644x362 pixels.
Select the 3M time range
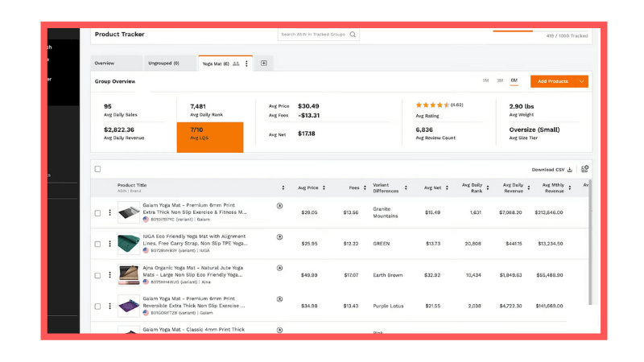click(x=499, y=81)
